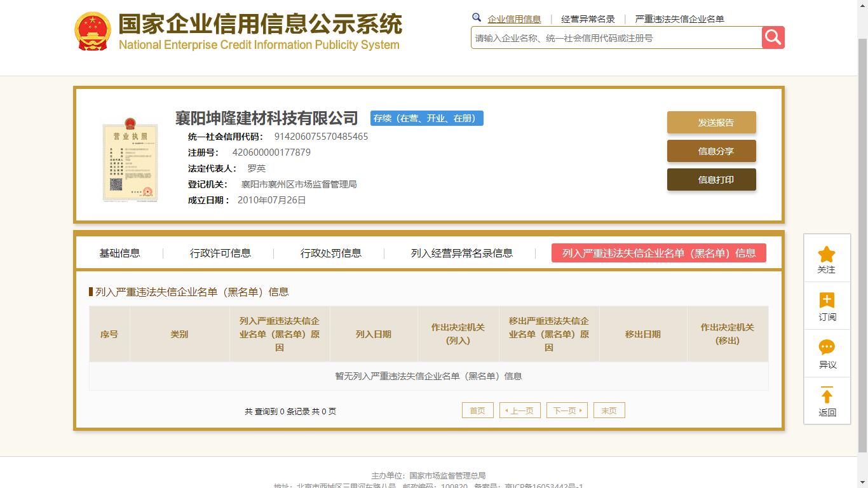The width and height of the screenshot is (868, 488).
Task: Click the 上一页 pagination button
Action: pos(520,410)
